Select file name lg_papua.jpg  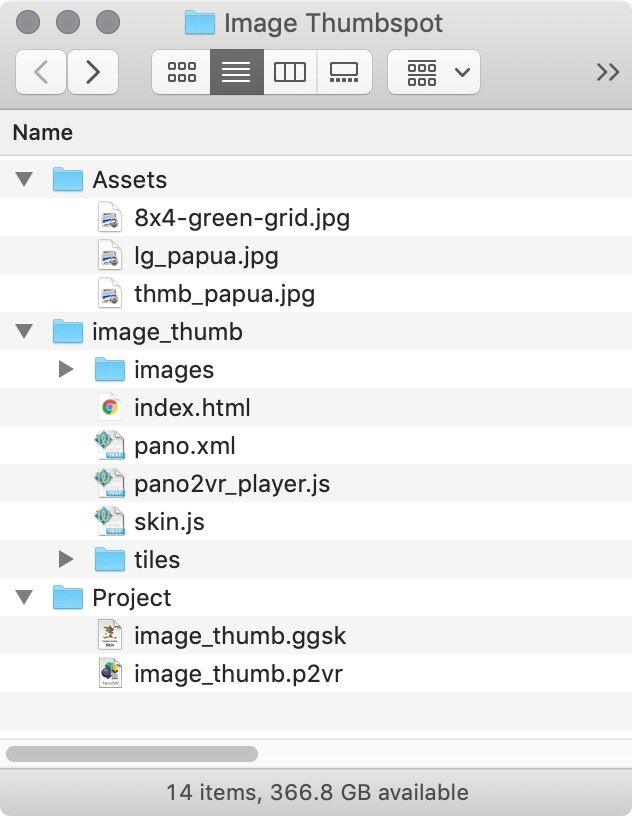[x=206, y=256]
